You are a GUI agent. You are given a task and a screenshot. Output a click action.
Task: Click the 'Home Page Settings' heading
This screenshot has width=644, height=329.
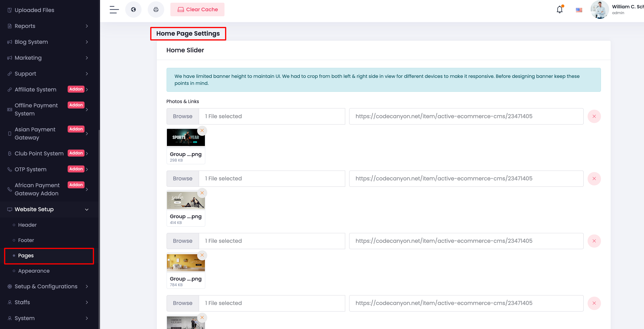[188, 34]
